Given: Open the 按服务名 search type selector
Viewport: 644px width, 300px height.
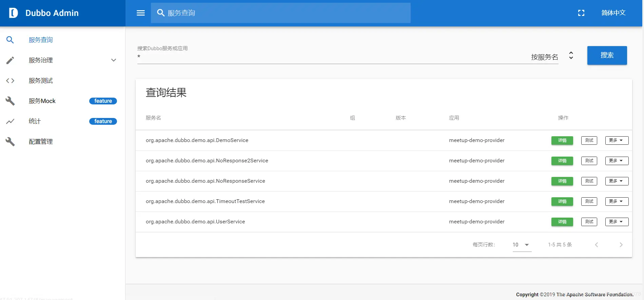Looking at the screenshot, I should click(x=552, y=57).
